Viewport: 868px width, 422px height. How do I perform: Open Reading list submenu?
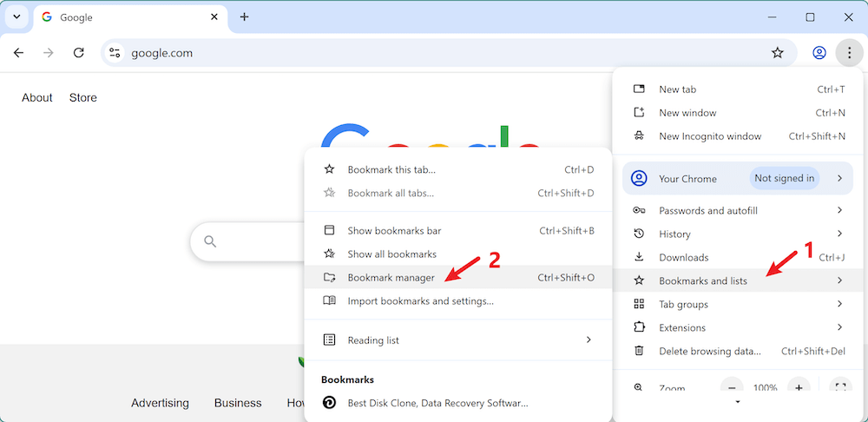(458, 340)
